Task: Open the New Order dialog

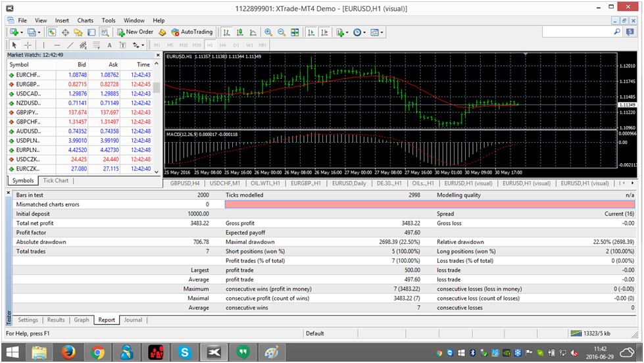Action: point(136,32)
